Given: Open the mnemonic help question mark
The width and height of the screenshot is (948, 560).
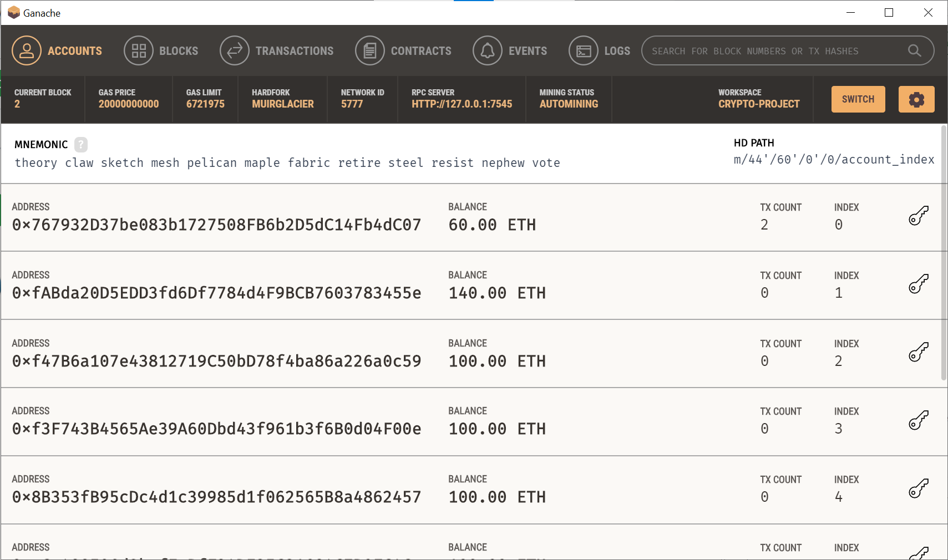Looking at the screenshot, I should (81, 145).
